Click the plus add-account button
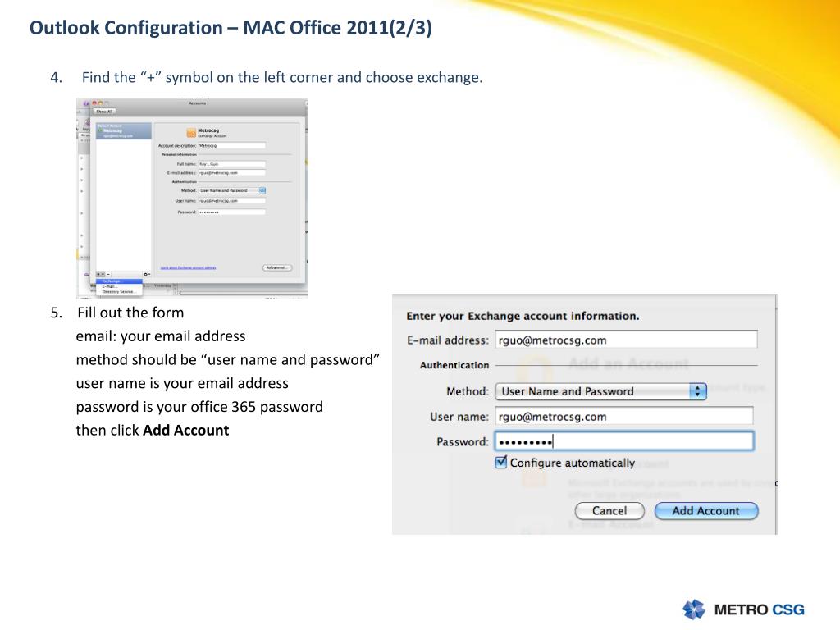 coord(100,274)
